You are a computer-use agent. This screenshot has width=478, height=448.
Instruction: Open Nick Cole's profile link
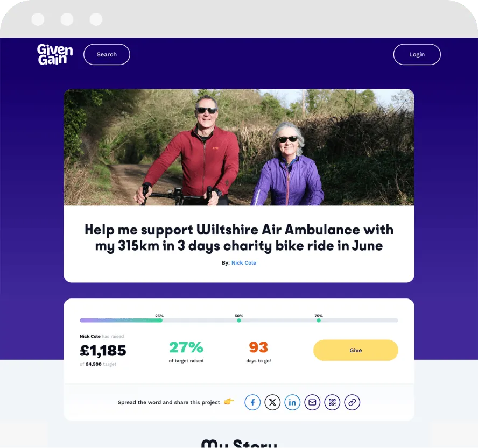[243, 263]
